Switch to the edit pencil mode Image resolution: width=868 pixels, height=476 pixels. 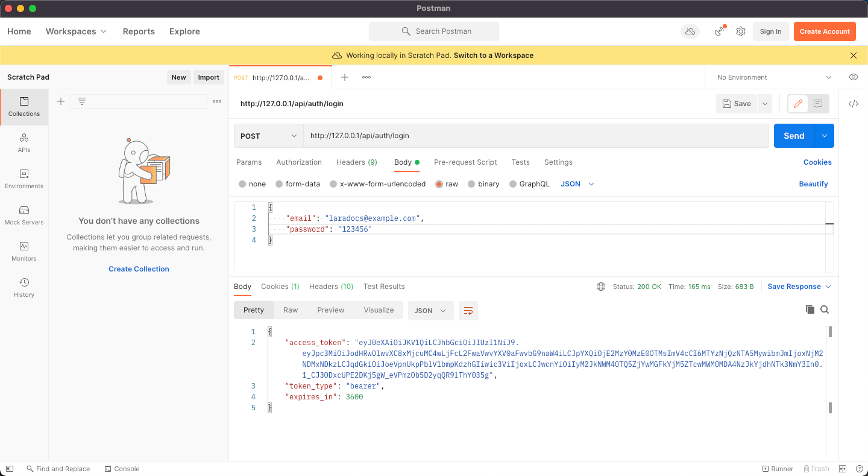[798, 104]
